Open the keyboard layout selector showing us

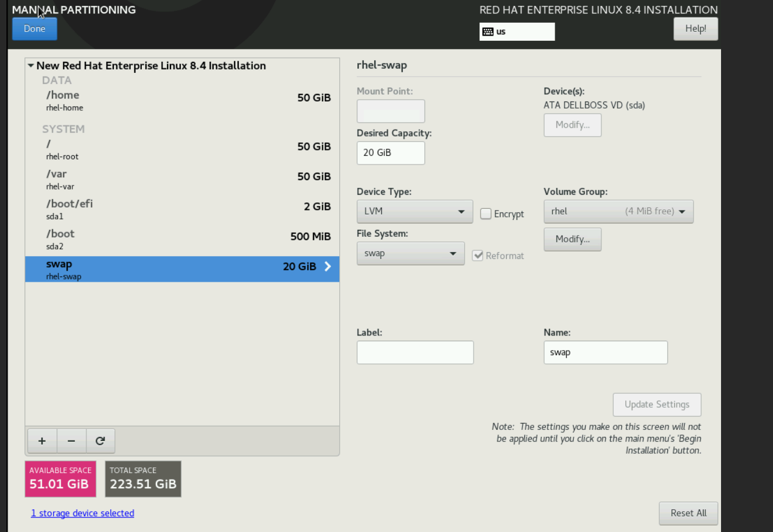(x=516, y=32)
